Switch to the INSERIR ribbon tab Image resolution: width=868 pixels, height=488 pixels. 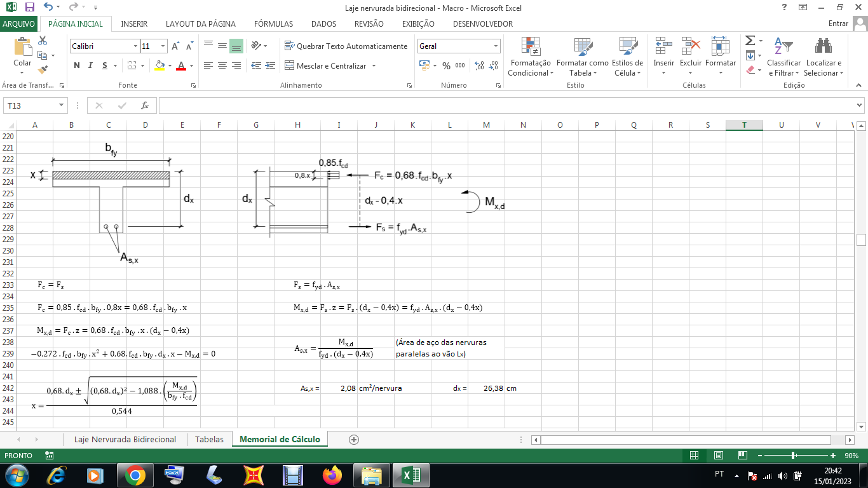click(x=134, y=24)
